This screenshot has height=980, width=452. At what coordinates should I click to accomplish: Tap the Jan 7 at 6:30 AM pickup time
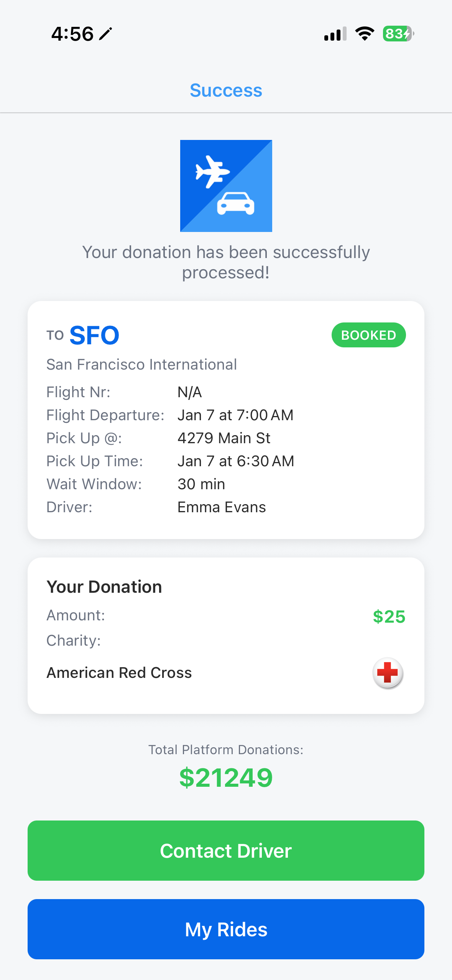pyautogui.click(x=236, y=461)
